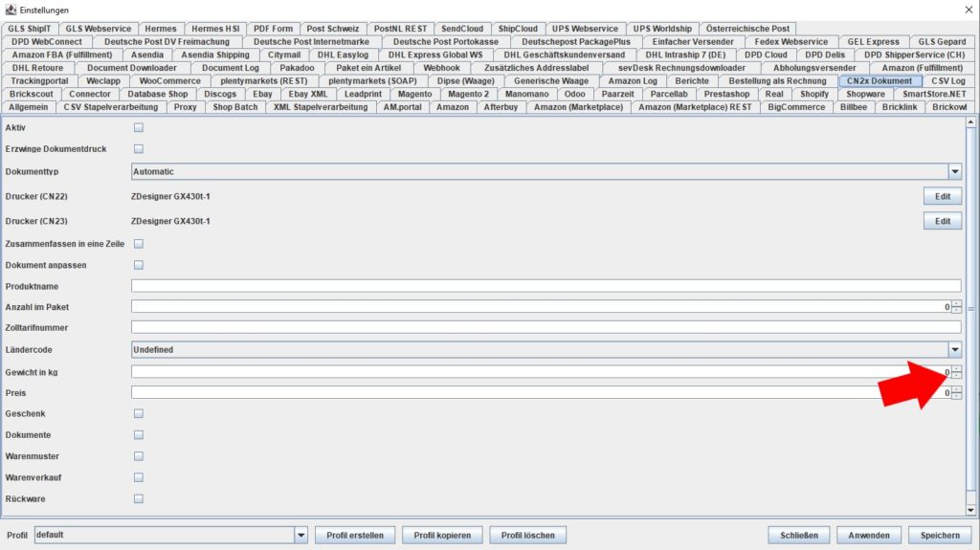Focus the Zolltarifnummer input field
980x550 pixels.
click(546, 327)
